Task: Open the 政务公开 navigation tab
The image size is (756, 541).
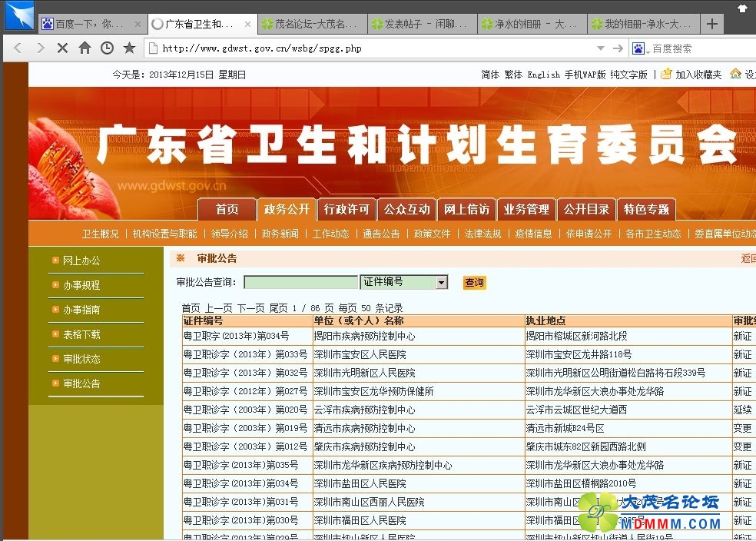Action: [287, 209]
